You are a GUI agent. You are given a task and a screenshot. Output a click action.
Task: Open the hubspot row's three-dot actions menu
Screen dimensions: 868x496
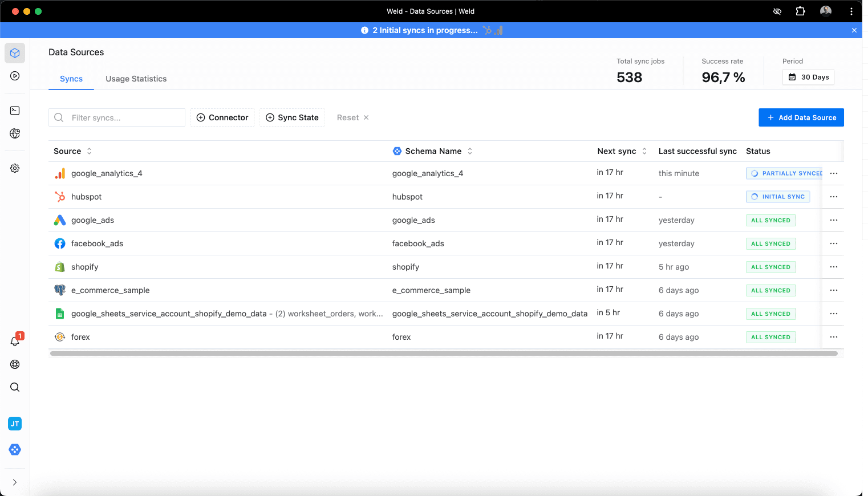833,196
